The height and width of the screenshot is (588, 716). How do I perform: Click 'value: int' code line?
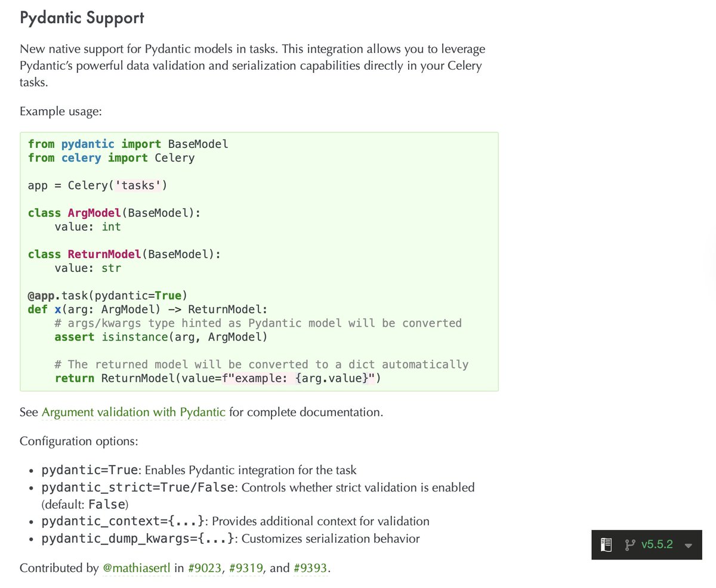(88, 227)
